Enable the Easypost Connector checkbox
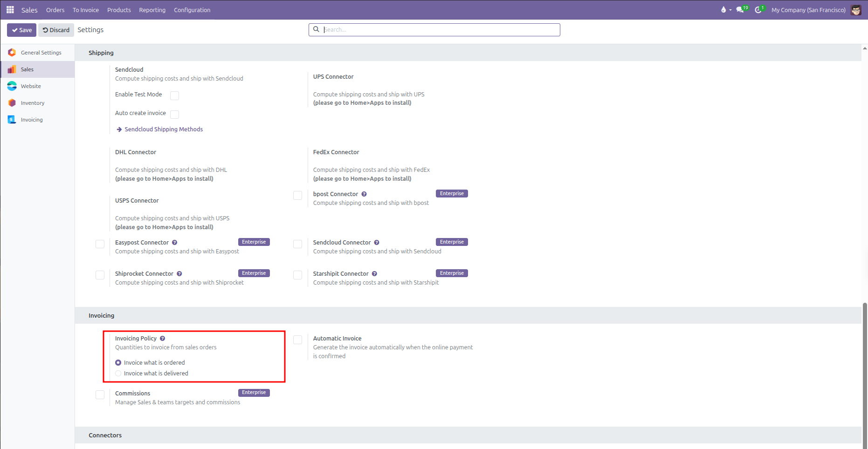 click(100, 244)
